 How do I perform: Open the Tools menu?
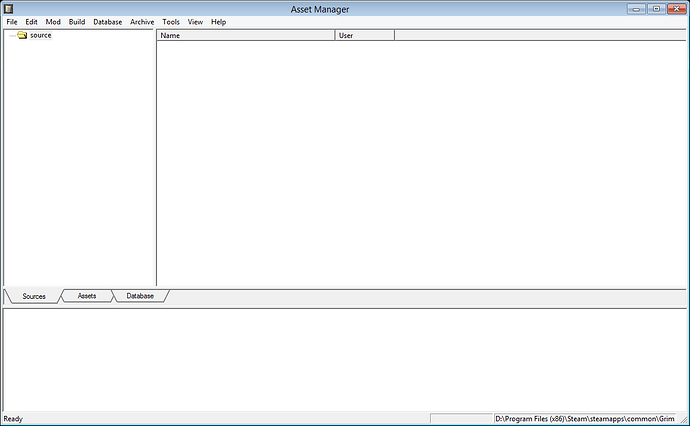tap(171, 22)
